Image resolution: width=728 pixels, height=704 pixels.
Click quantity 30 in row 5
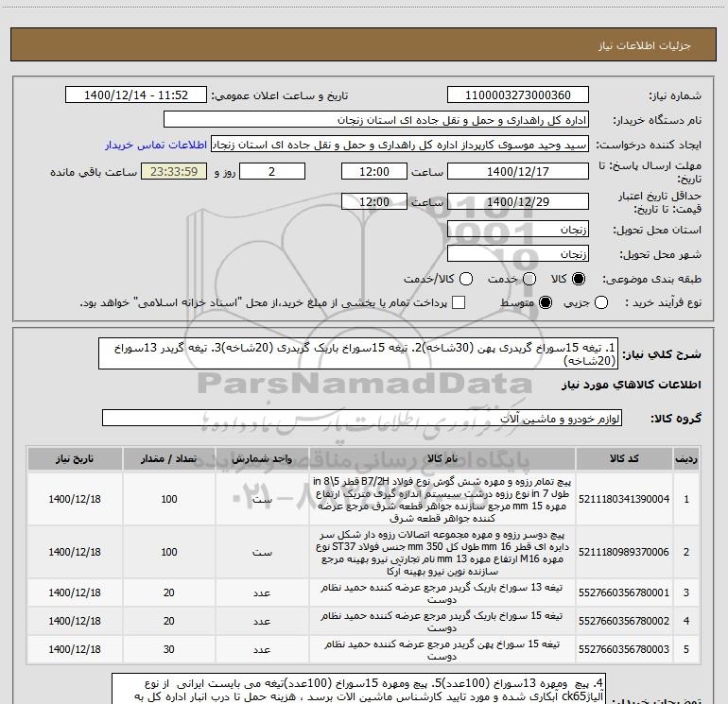[169, 649]
